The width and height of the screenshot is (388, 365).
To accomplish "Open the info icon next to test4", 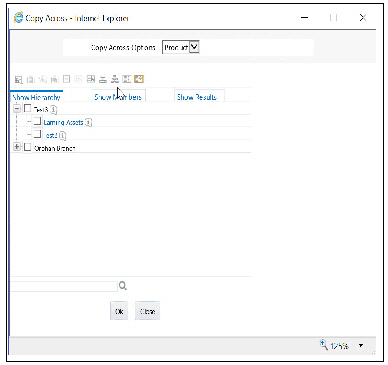I will (x=63, y=135).
